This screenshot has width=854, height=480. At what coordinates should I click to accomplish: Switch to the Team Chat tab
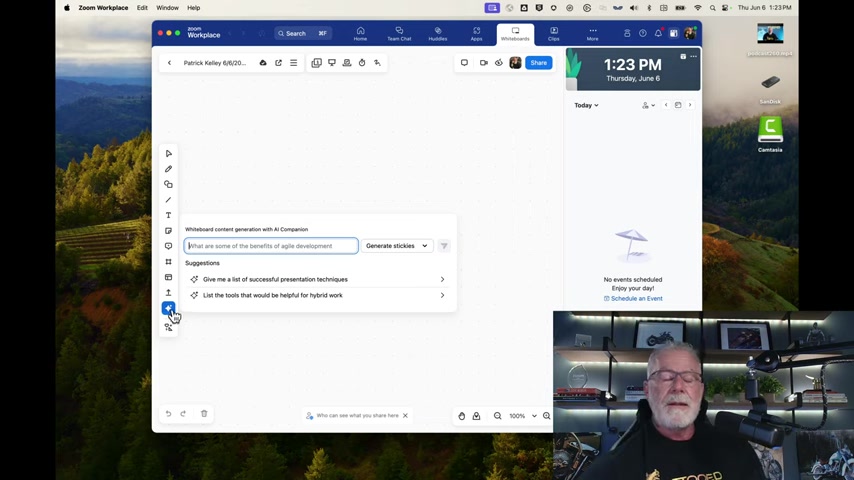pyautogui.click(x=399, y=34)
